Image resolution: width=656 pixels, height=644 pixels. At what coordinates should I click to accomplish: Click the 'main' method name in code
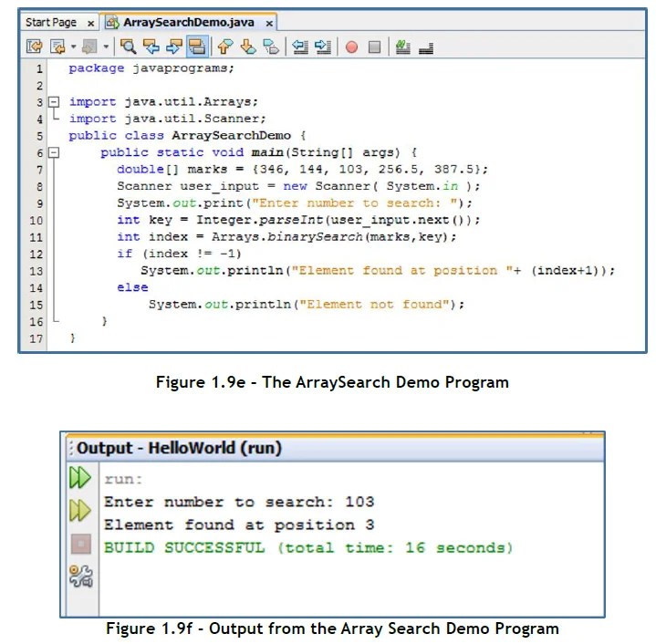tap(267, 152)
